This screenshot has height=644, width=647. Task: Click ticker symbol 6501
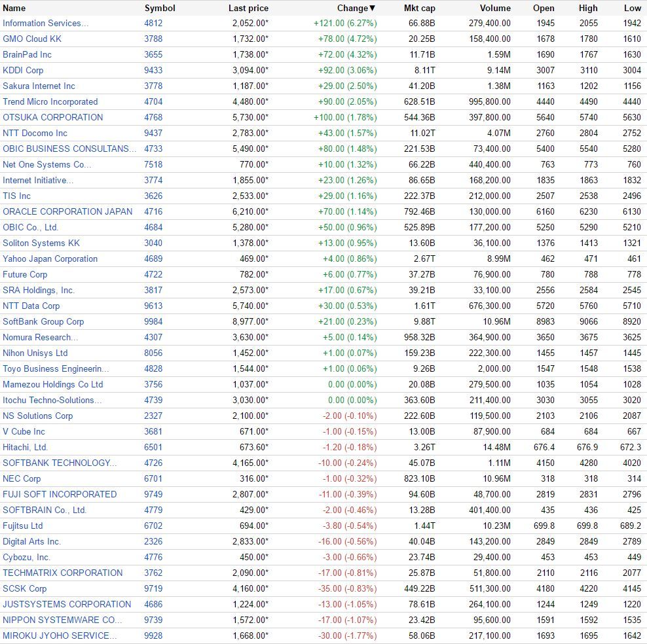(153, 447)
